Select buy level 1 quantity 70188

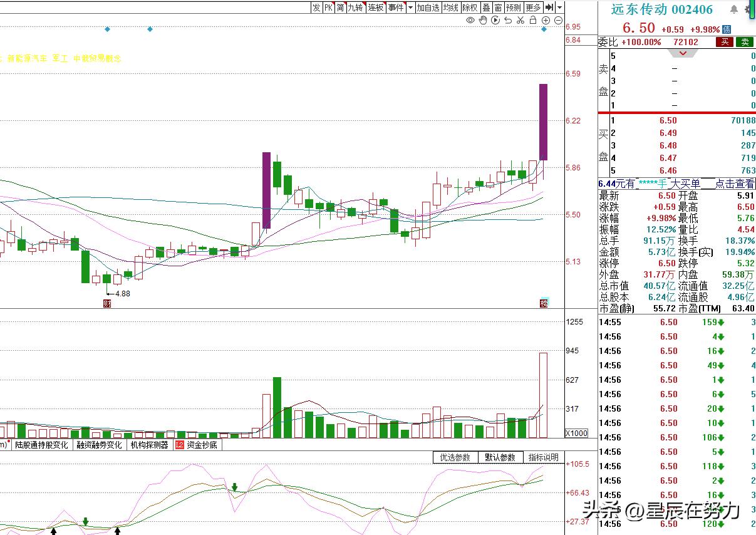[x=743, y=120]
